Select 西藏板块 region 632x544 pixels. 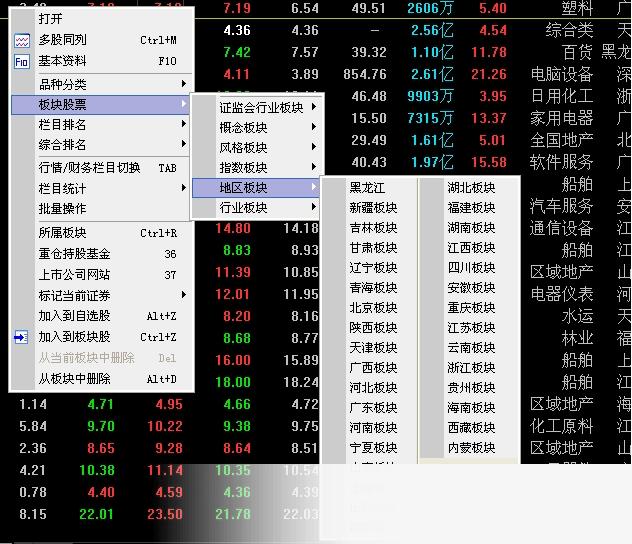(469, 428)
